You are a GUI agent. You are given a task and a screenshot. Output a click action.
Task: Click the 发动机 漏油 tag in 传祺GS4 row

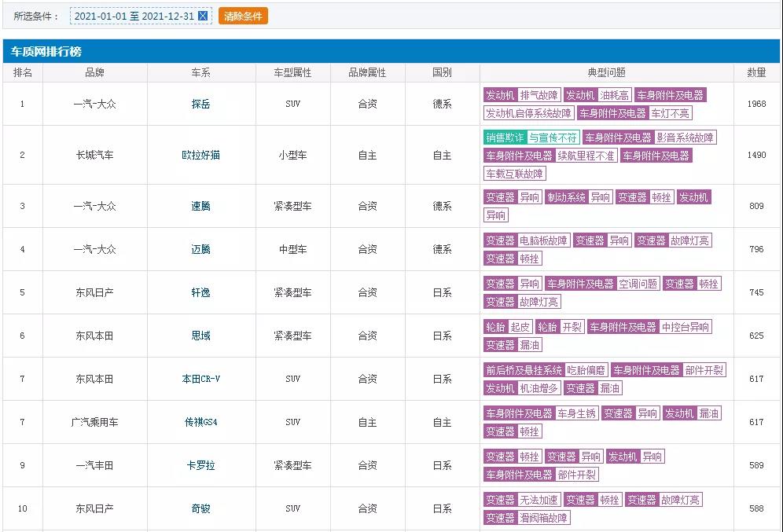coord(692,413)
